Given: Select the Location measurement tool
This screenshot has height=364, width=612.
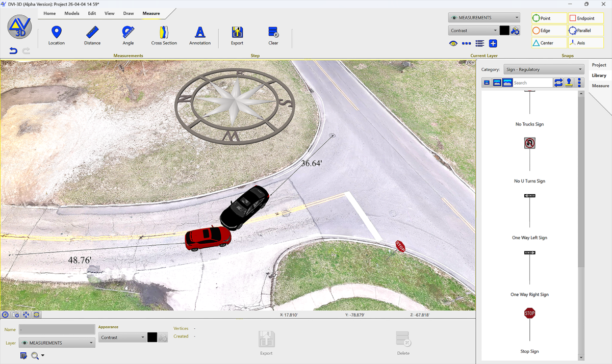Looking at the screenshot, I should click(x=57, y=36).
